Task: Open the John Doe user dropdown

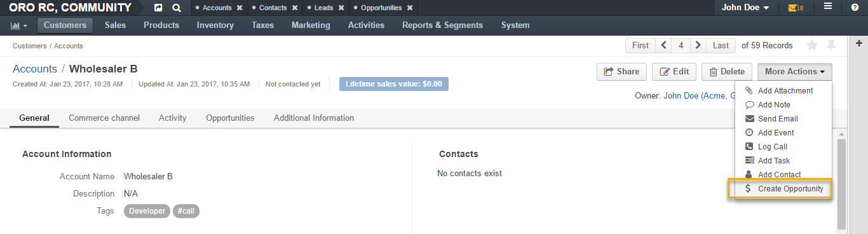Action: (745, 8)
